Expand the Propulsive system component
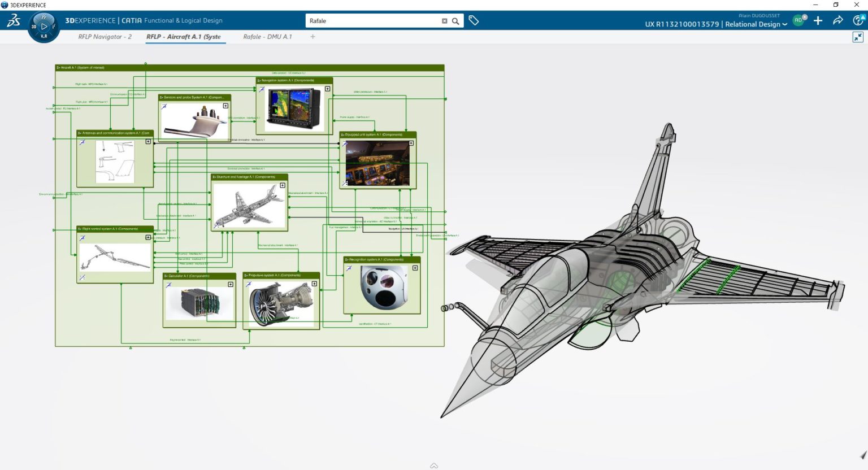The image size is (868, 470). pyautogui.click(x=314, y=284)
